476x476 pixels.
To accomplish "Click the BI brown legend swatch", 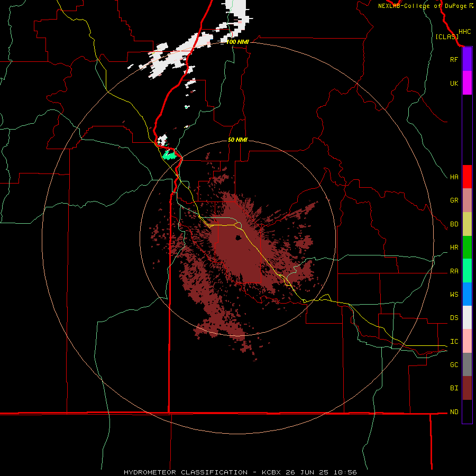I will point(467,388).
